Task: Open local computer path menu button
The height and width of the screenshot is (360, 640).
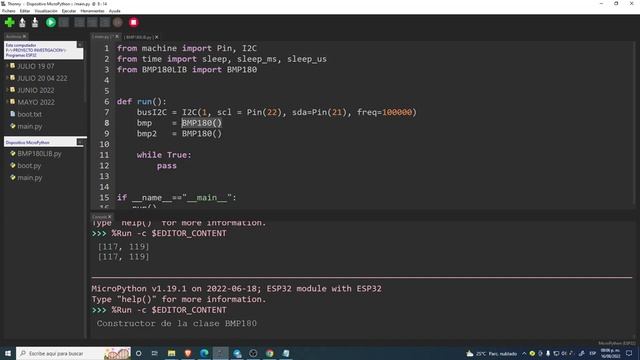Action: 80,45
